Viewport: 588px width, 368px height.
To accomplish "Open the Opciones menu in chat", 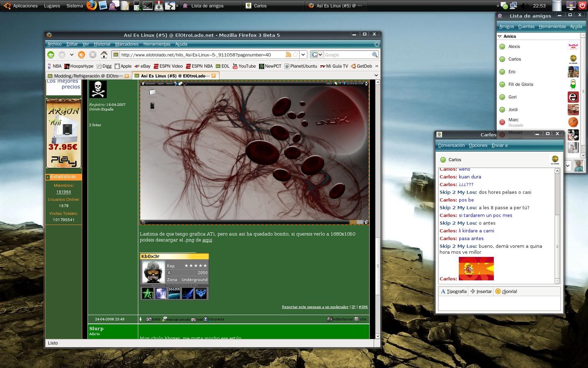I will [478, 145].
